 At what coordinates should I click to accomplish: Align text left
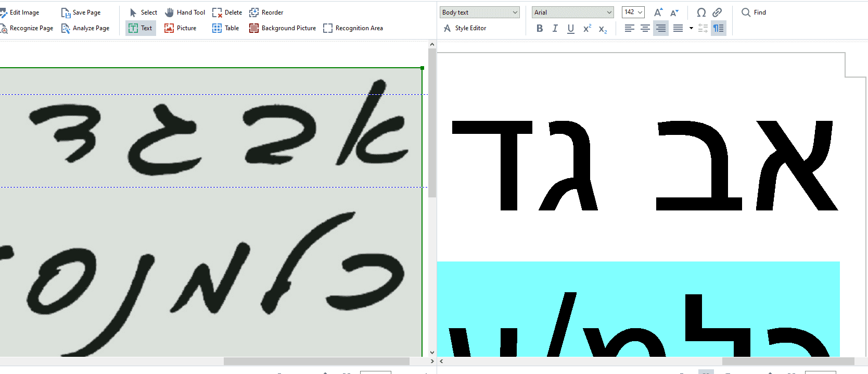629,29
